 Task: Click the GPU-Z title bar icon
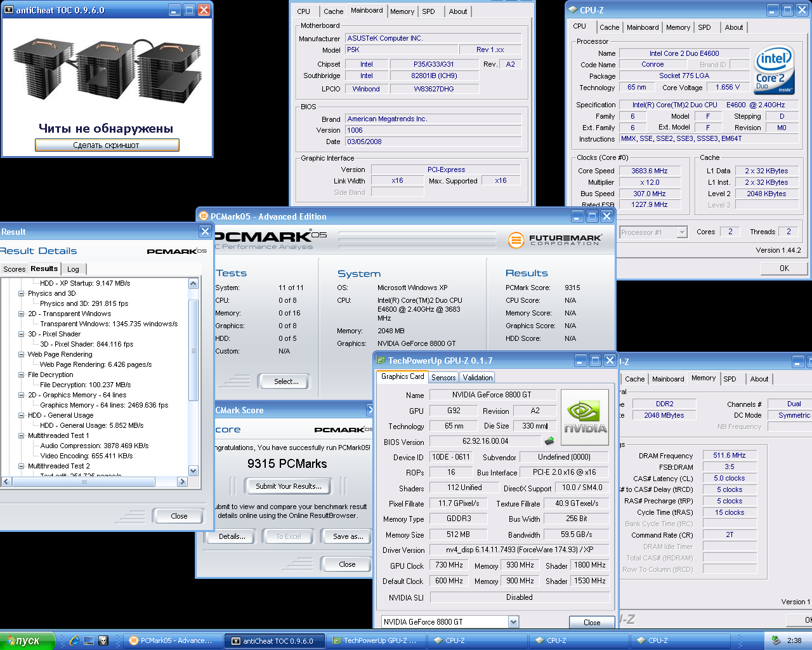pyautogui.click(x=381, y=361)
